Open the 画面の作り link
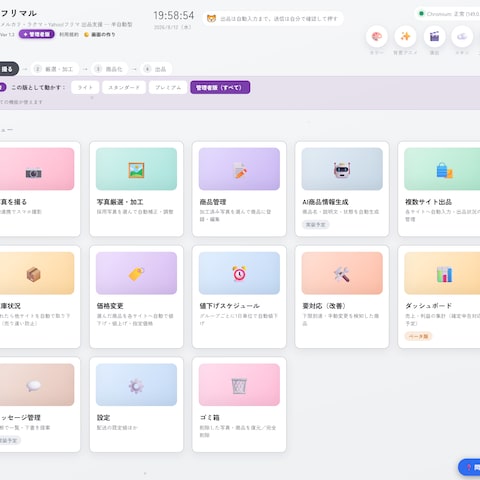480x480 pixels. pyautogui.click(x=100, y=34)
